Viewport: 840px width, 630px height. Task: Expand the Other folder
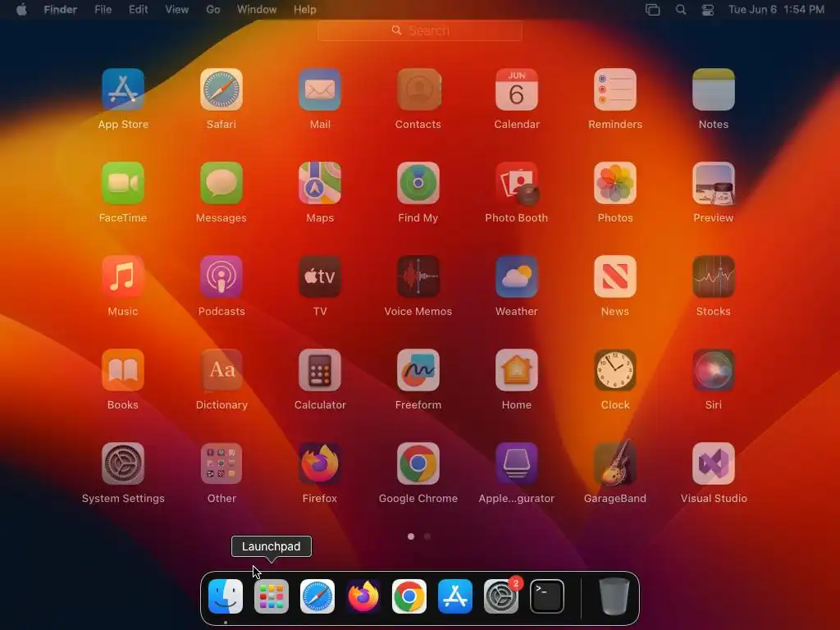221,463
